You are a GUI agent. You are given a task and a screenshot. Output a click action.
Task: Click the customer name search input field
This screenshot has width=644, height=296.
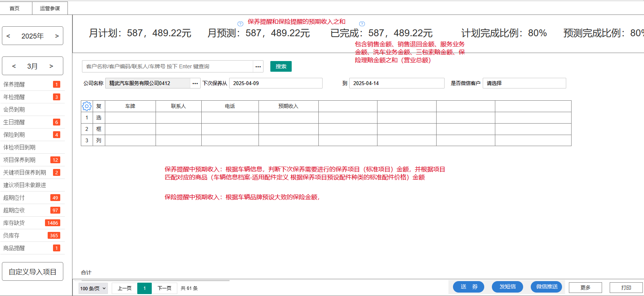pyautogui.click(x=168, y=66)
